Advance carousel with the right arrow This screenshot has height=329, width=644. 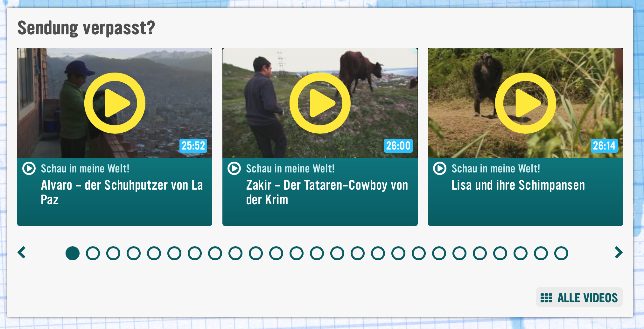click(x=619, y=253)
